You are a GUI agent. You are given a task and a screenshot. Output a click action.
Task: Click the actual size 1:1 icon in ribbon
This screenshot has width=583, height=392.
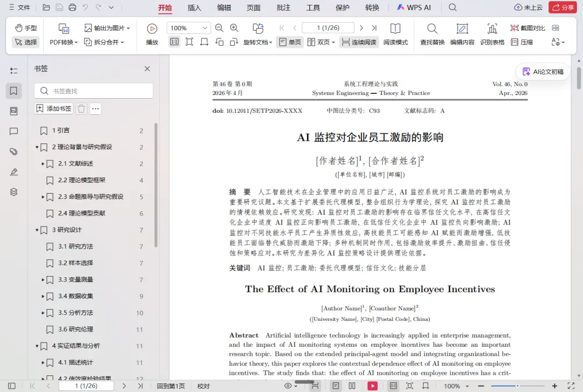(174, 42)
